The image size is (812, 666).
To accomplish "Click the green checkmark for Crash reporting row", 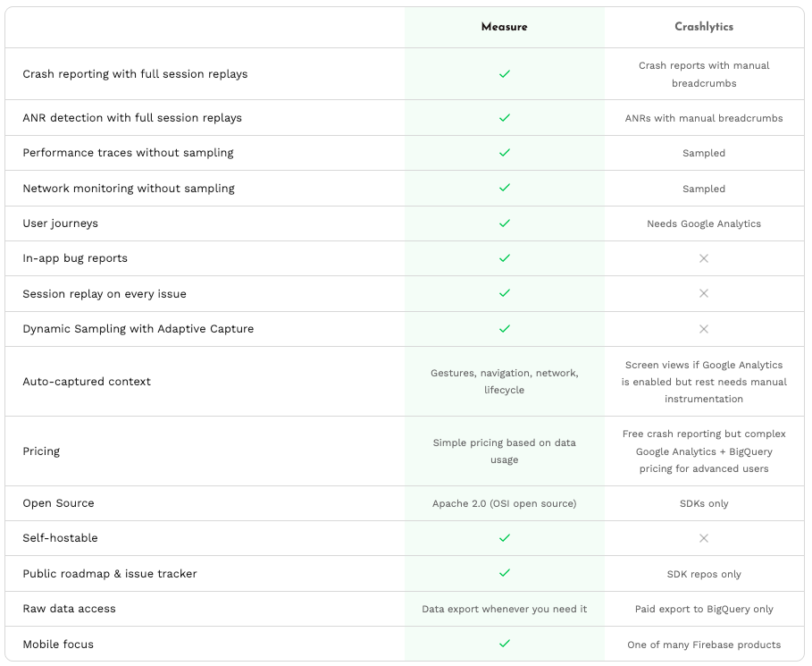I will pyautogui.click(x=505, y=74).
